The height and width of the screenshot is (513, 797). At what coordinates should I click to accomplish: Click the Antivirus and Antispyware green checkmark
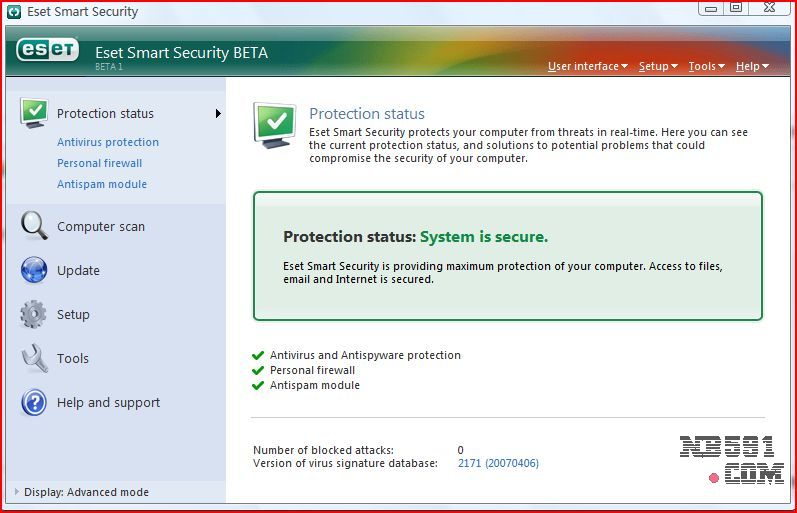point(259,355)
